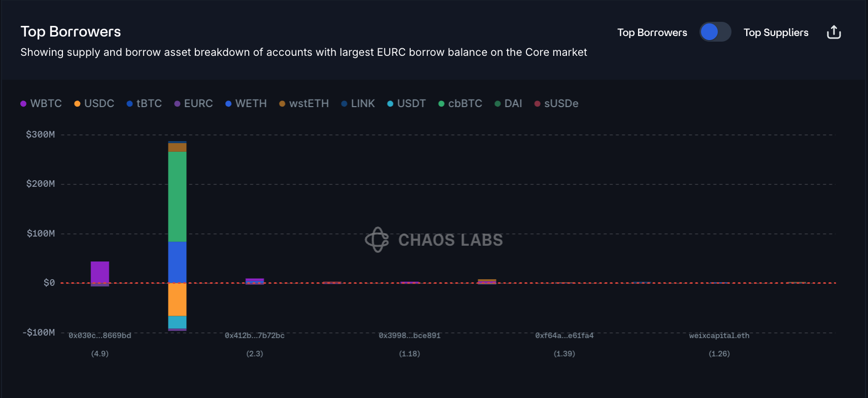Select the Top Suppliers label

coord(776,32)
